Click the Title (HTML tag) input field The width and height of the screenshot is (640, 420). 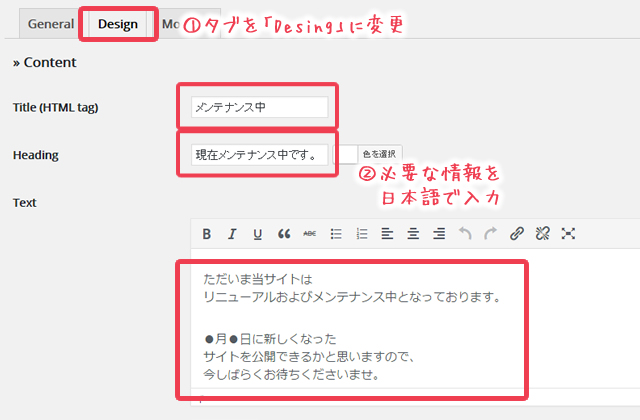tap(260, 107)
